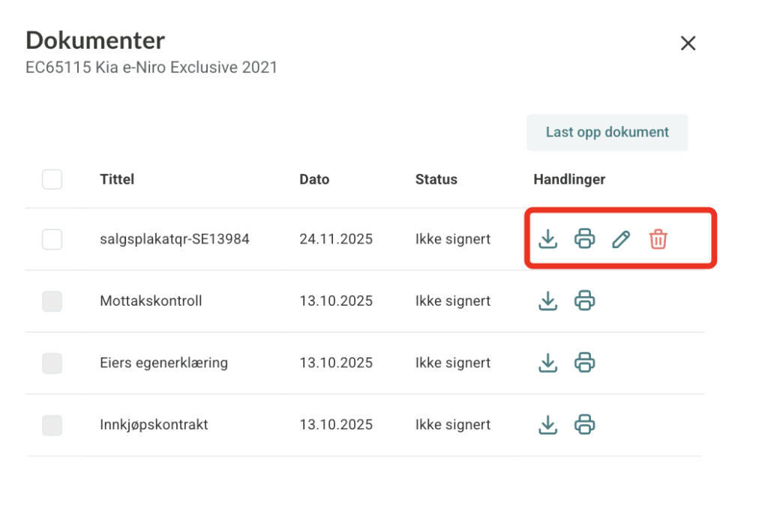
Task: Delete salgsplakatqr-SE13984 using the red trash icon
Action: point(658,240)
